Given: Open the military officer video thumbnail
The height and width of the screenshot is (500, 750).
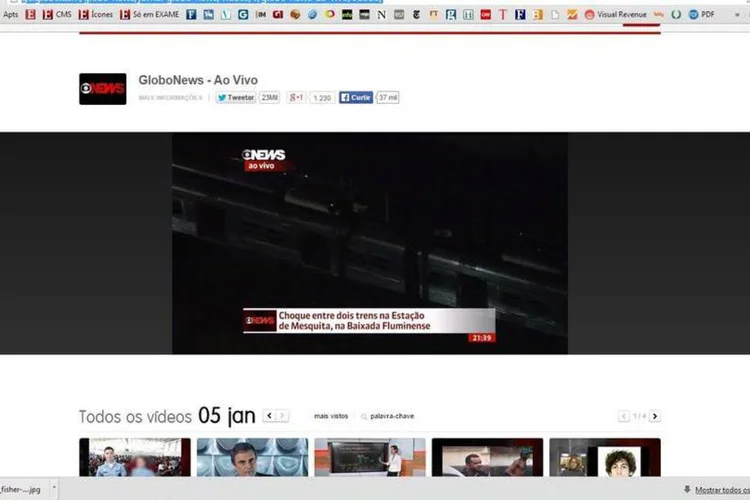Looking at the screenshot, I should coord(135,457).
